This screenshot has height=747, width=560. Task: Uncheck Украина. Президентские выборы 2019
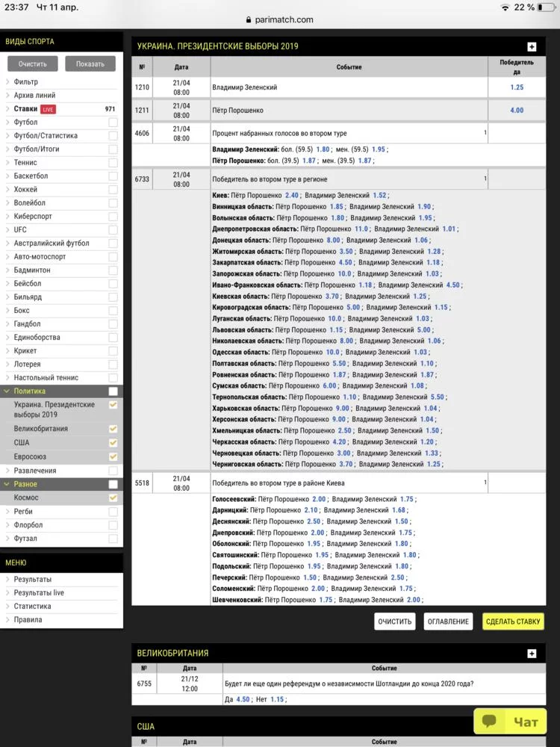coord(113,405)
